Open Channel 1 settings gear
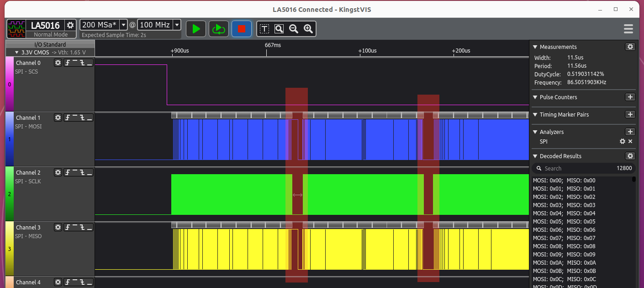 tap(58, 117)
